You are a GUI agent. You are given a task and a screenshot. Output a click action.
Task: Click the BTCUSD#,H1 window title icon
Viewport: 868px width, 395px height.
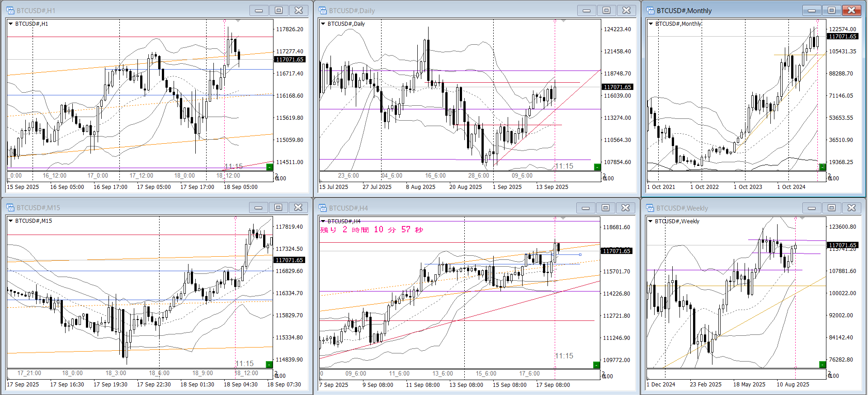tap(10, 10)
